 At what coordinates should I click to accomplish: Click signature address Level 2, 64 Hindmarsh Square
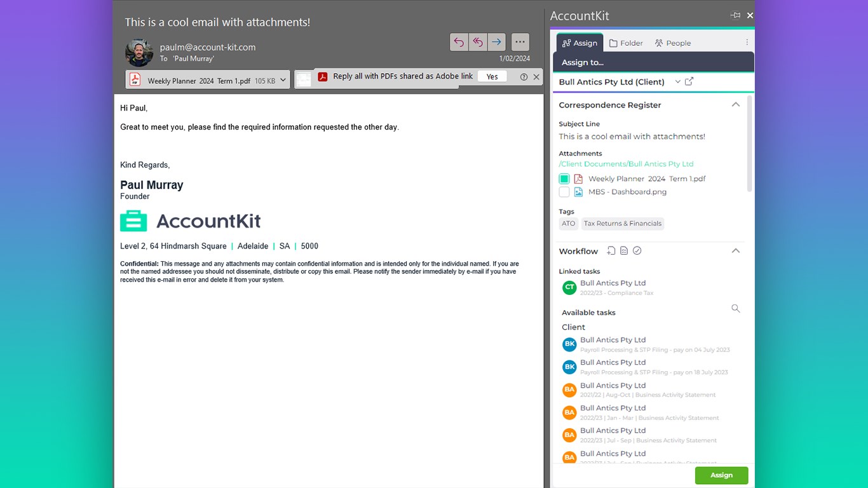(x=173, y=246)
